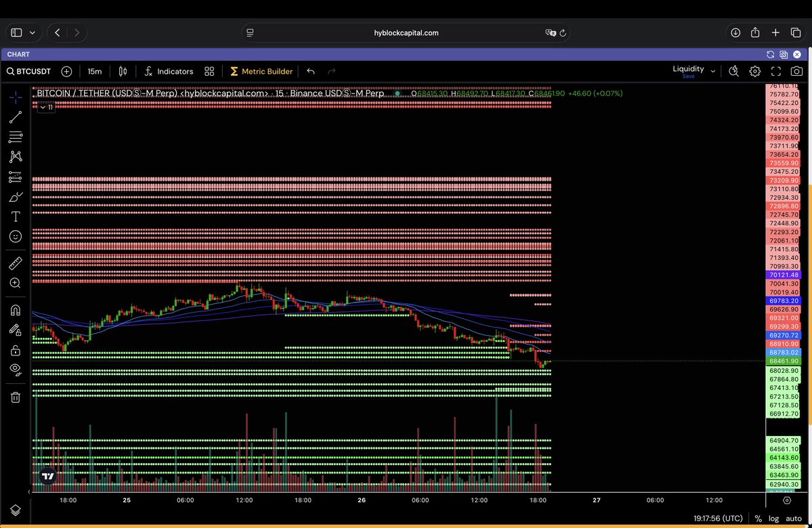Open the 19:17:56 (UTC) timezone menu
812x528 pixels.
[x=718, y=518]
